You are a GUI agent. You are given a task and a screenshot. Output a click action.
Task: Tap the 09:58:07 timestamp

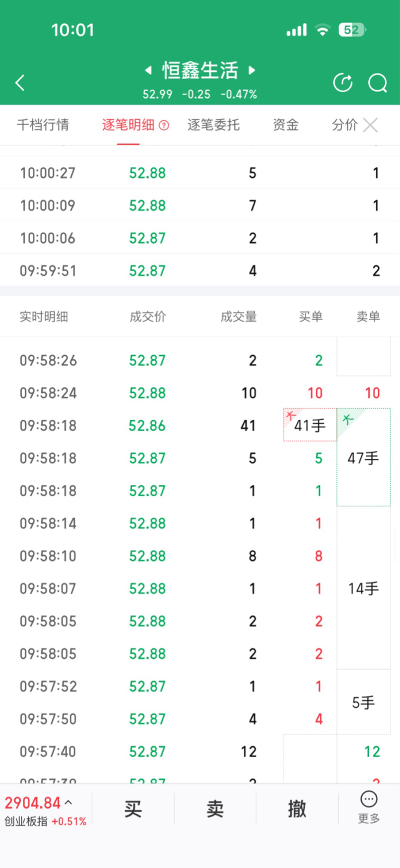coord(48,588)
